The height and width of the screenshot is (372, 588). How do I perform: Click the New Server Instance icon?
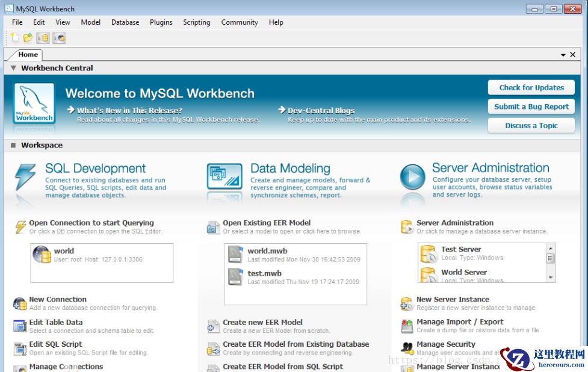click(407, 303)
